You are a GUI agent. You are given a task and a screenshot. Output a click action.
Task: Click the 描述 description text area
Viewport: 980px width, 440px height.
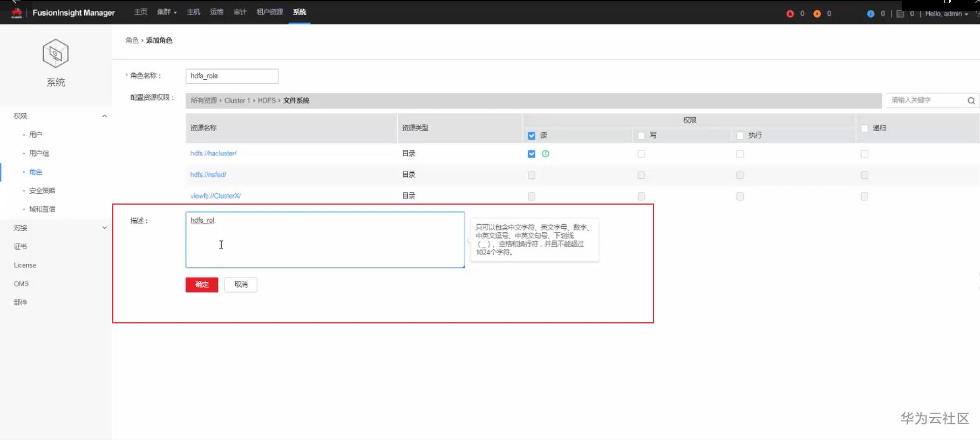tap(325, 240)
